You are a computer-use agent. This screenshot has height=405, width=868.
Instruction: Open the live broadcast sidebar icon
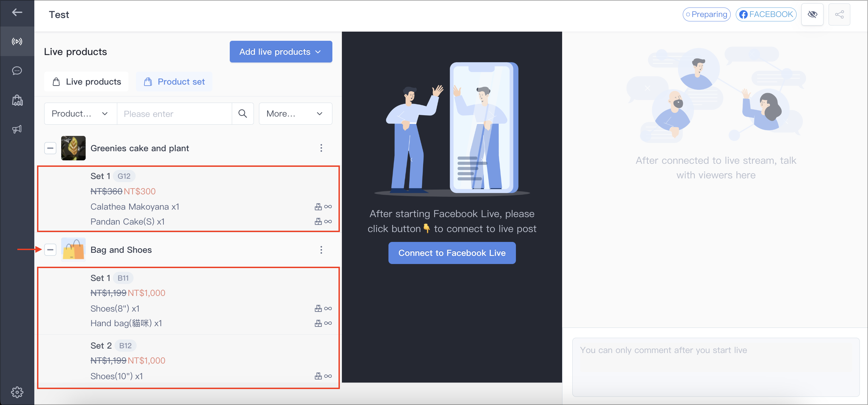17,41
